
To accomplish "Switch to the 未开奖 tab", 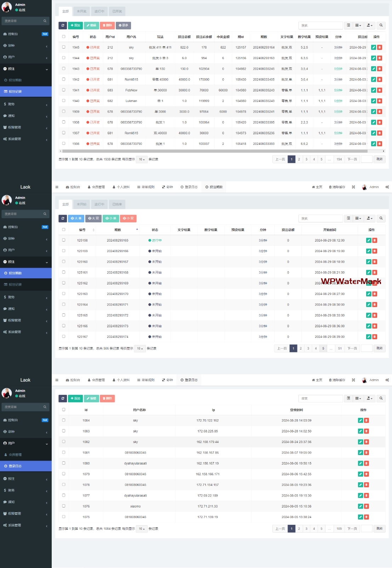I will point(81,11).
